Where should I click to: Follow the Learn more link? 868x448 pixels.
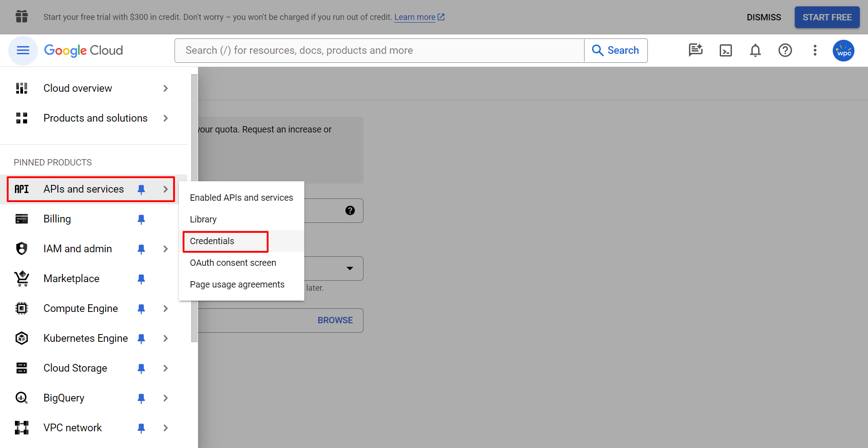[415, 17]
